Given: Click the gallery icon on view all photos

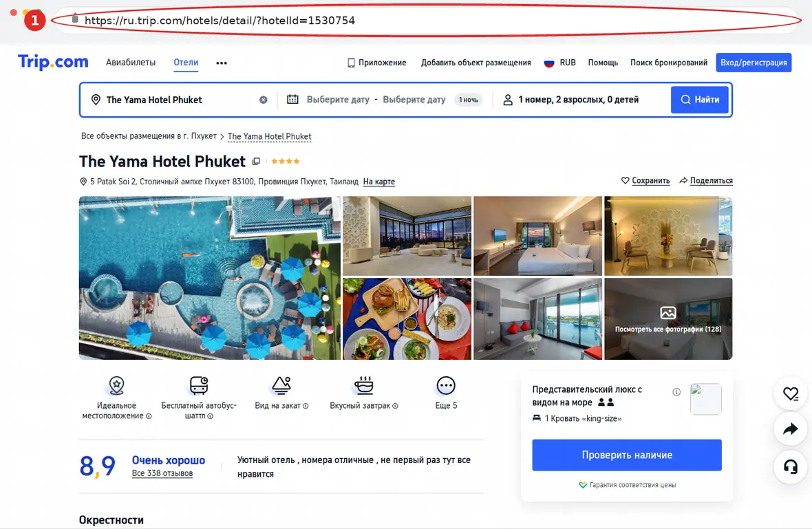Looking at the screenshot, I should [x=668, y=312].
